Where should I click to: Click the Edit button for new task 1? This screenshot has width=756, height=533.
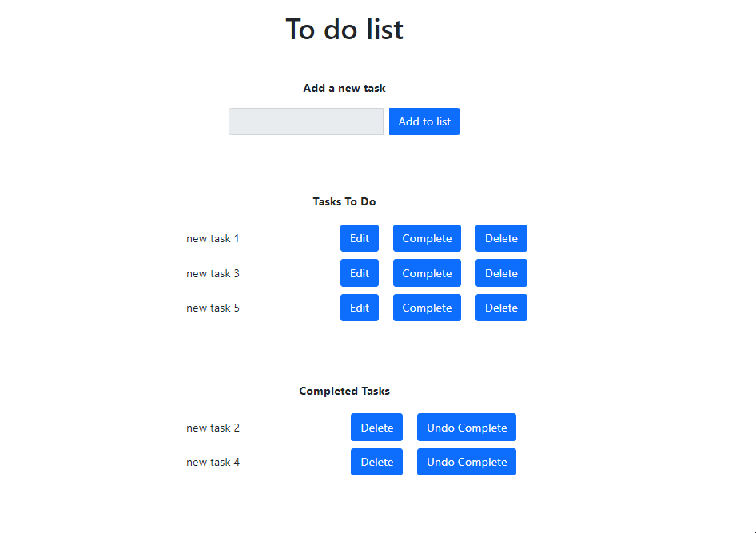click(x=359, y=237)
